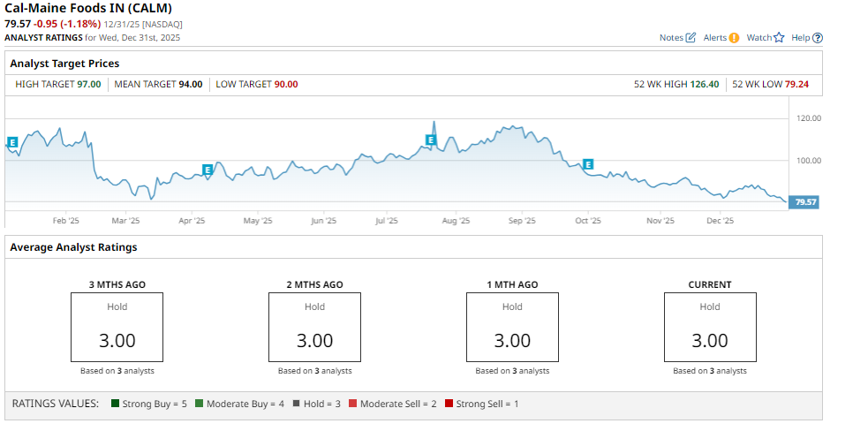Viewport: 868px width, 431px height.
Task: Toggle the Watch star icon
Action: click(779, 38)
